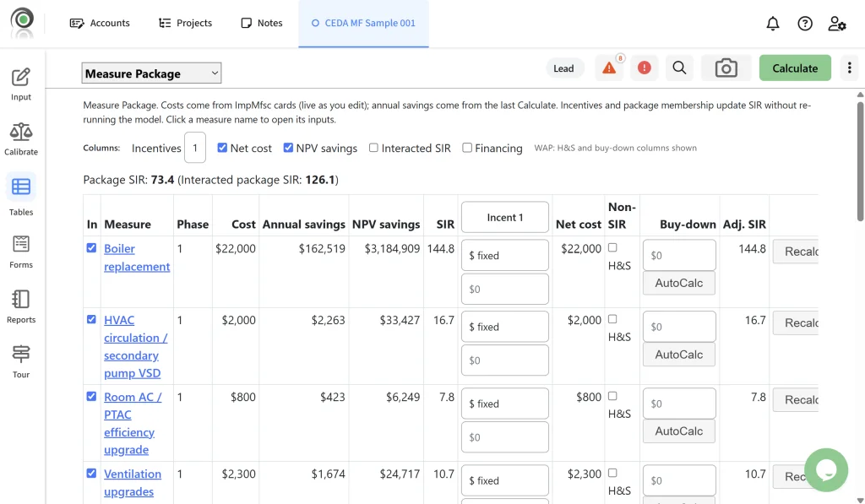865x504 pixels.
Task: Open user settings icon
Action: pyautogui.click(x=837, y=23)
